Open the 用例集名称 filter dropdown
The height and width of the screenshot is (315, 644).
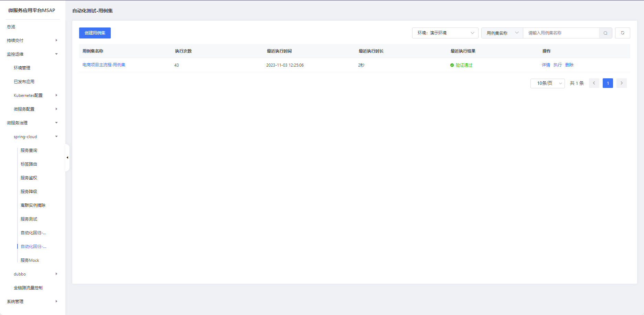[x=502, y=33]
